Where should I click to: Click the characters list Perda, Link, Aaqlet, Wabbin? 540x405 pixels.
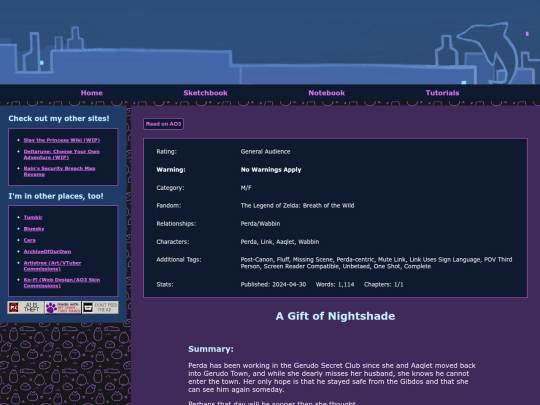click(x=280, y=242)
